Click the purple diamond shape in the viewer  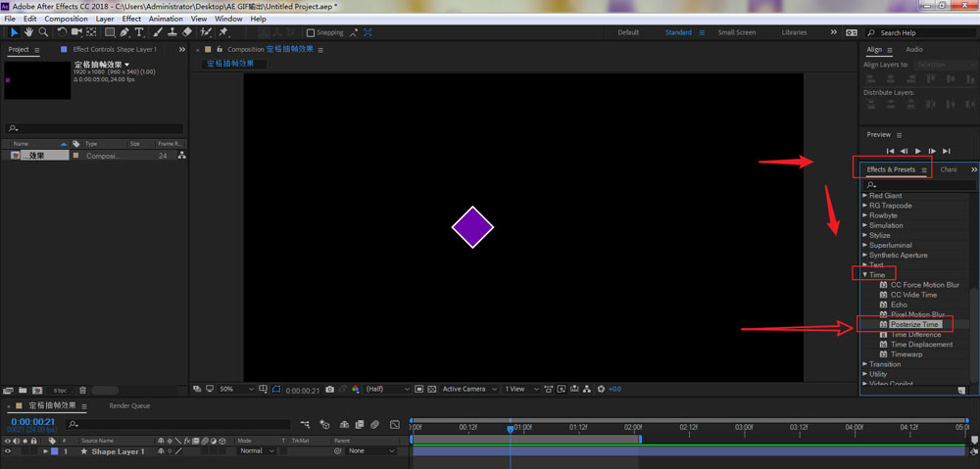coord(472,227)
